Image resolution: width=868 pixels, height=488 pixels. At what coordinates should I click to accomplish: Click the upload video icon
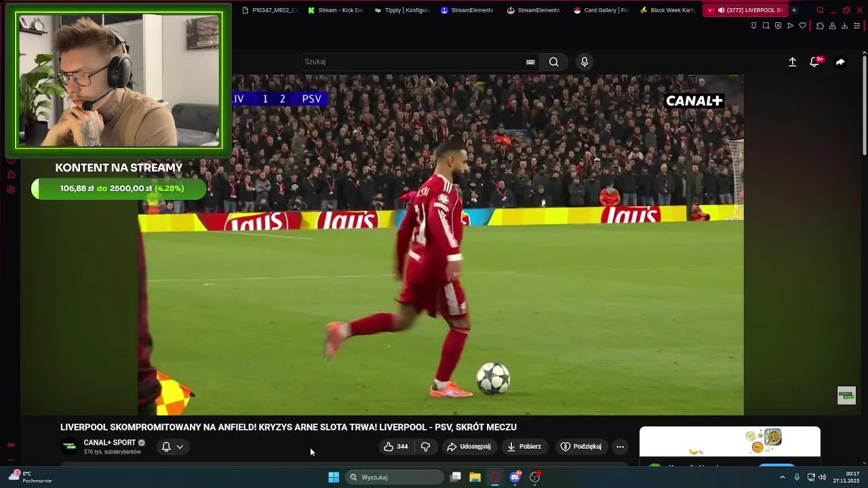point(792,62)
